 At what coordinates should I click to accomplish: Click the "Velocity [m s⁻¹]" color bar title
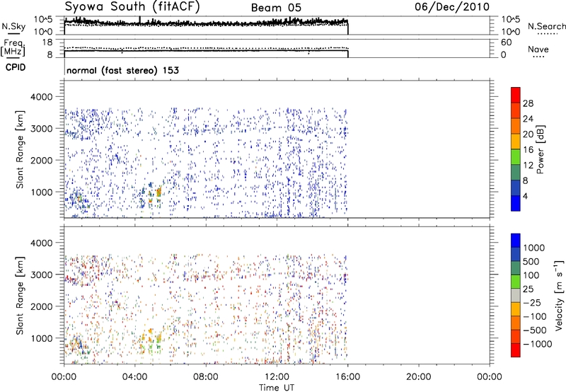pos(559,295)
